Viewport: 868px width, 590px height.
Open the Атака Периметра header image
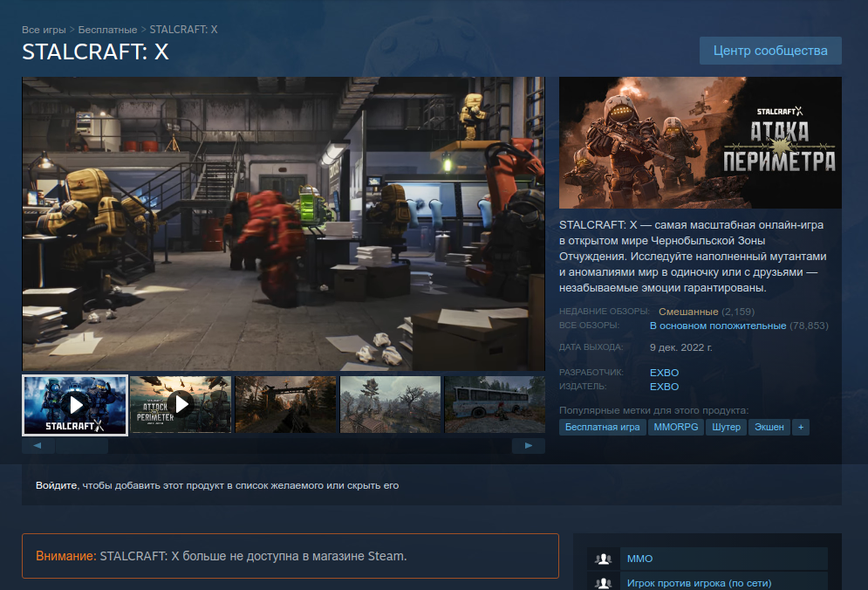click(x=701, y=142)
